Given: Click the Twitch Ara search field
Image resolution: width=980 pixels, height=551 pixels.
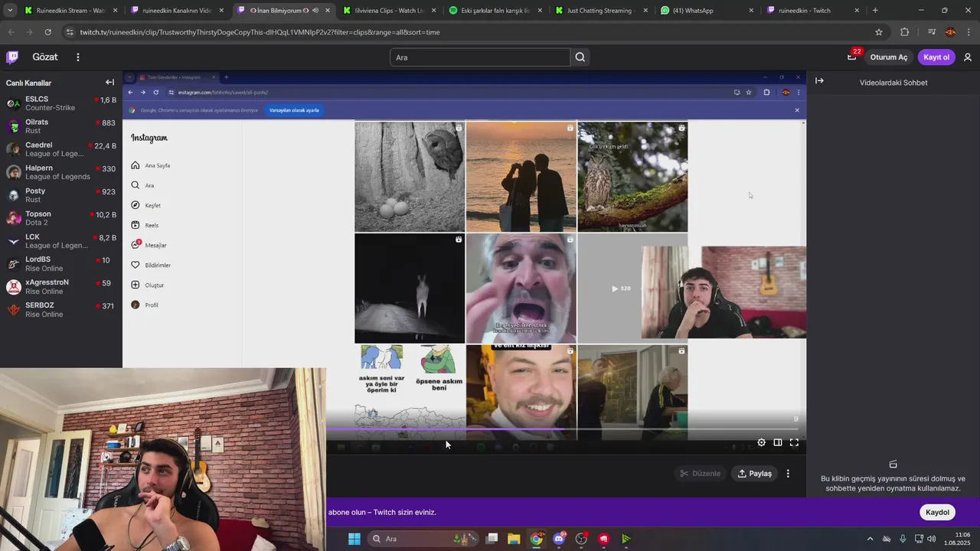Looking at the screenshot, I should tap(480, 57).
